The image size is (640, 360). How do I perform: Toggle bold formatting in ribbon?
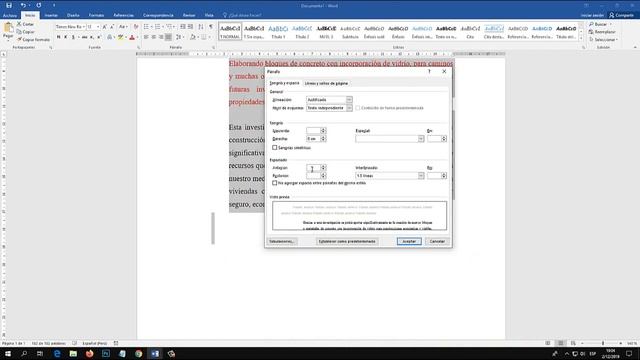pyautogui.click(x=58, y=37)
